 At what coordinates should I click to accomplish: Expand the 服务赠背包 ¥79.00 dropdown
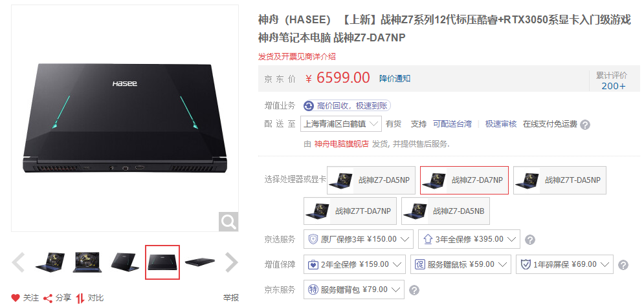pyautogui.click(x=354, y=289)
